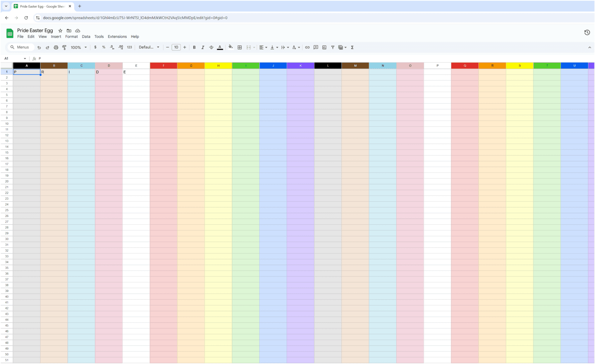Expand the Name box dropdown arrow
The width and height of the screenshot is (595, 364).
(25, 58)
